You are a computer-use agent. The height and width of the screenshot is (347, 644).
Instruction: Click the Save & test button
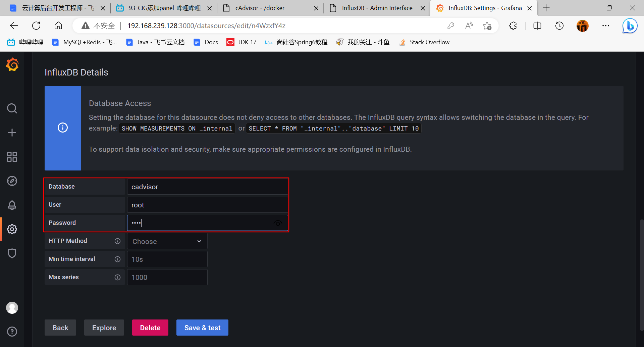202,328
